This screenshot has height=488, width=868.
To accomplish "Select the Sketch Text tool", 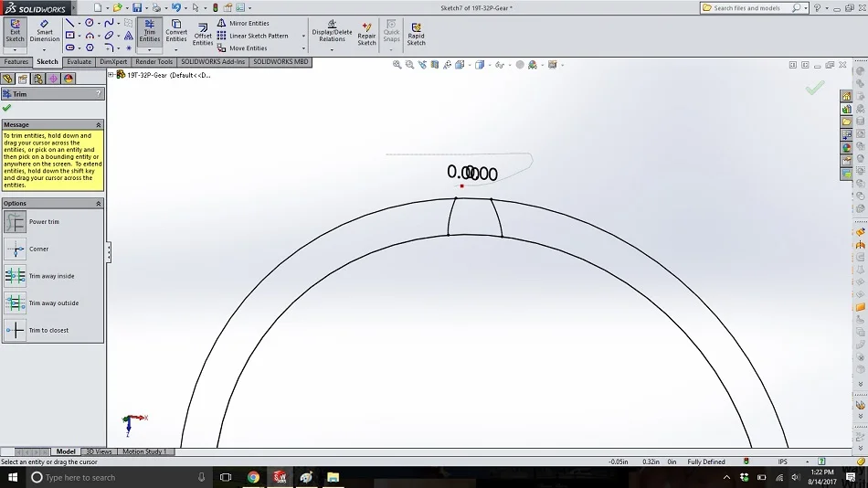I will pos(129,36).
